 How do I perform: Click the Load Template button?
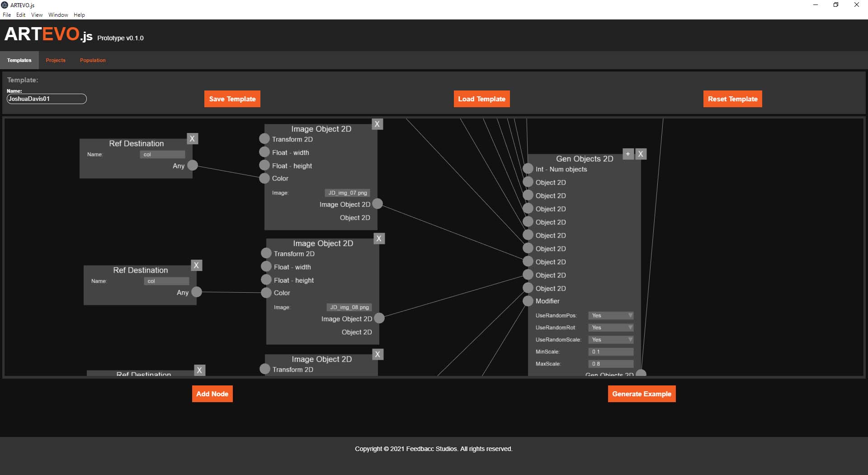[481, 99]
